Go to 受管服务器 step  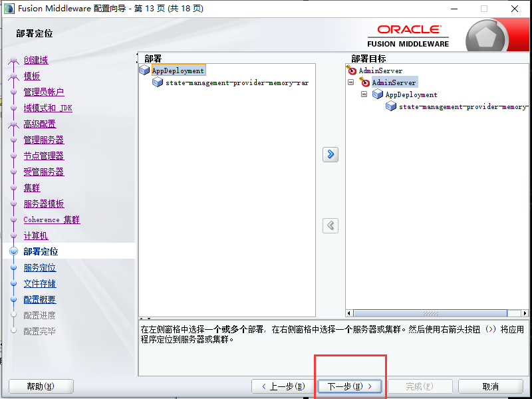44,172
